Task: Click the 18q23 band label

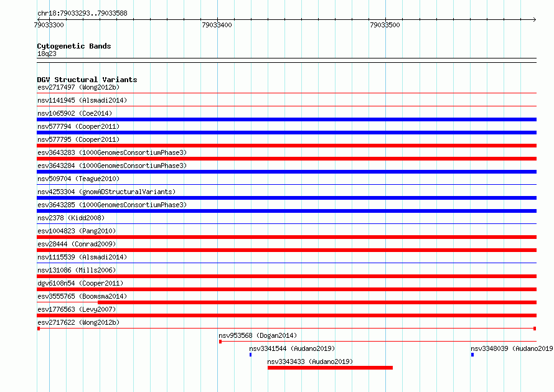Action: (x=47, y=54)
